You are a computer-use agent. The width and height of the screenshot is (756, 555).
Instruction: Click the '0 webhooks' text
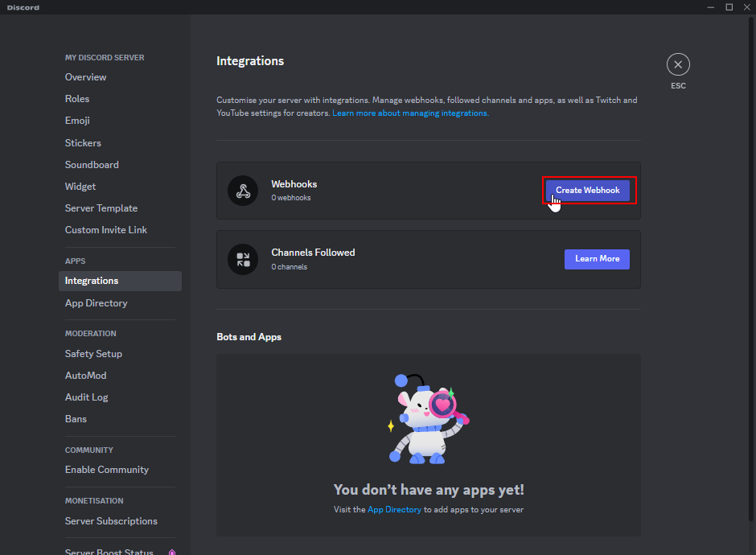[290, 198]
